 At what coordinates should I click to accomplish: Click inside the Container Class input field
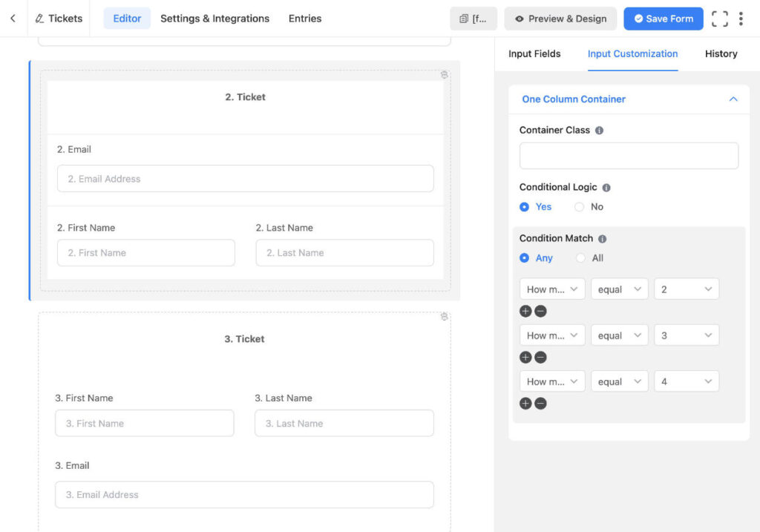(x=628, y=156)
